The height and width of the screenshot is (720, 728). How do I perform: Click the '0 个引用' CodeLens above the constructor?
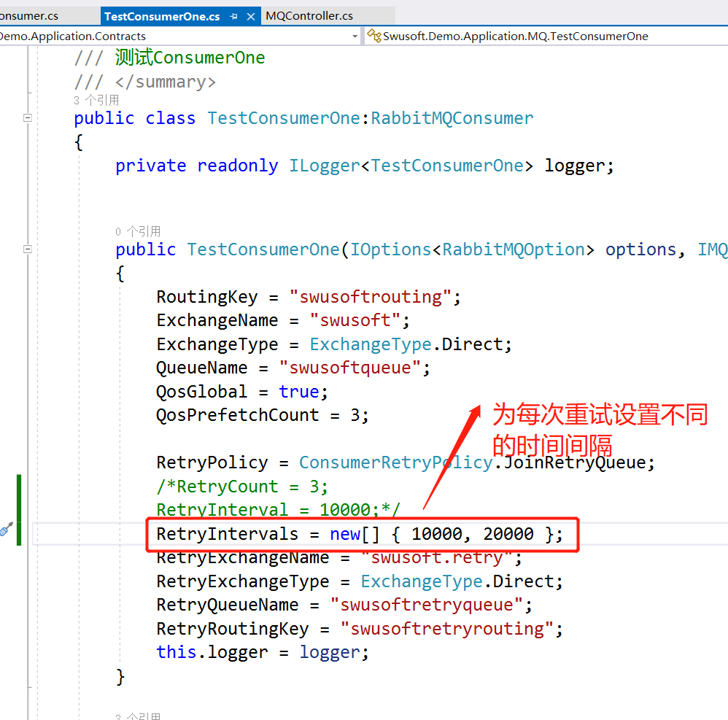pyautogui.click(x=138, y=231)
